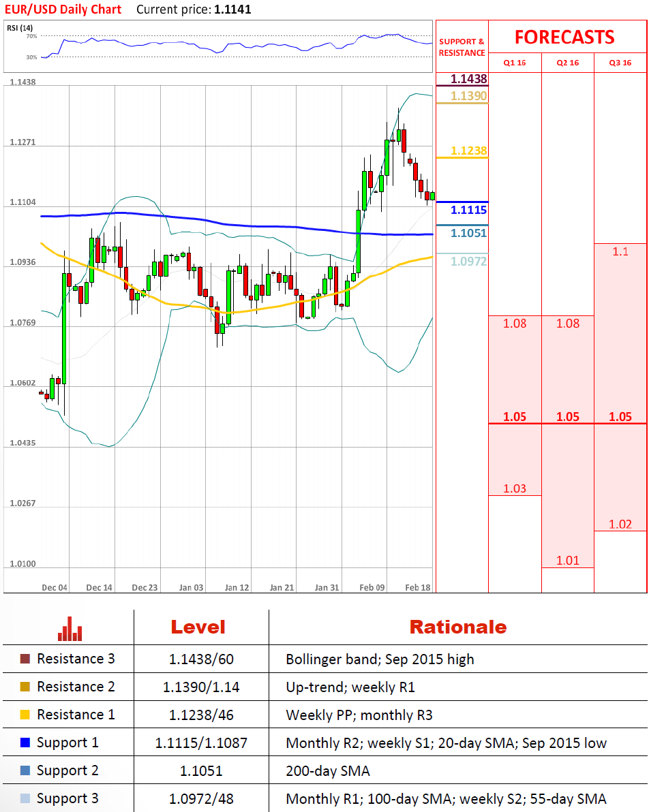This screenshot has width=649, height=812.
Task: Click the Q1 16 forecast value 1.03
Action: (x=515, y=488)
